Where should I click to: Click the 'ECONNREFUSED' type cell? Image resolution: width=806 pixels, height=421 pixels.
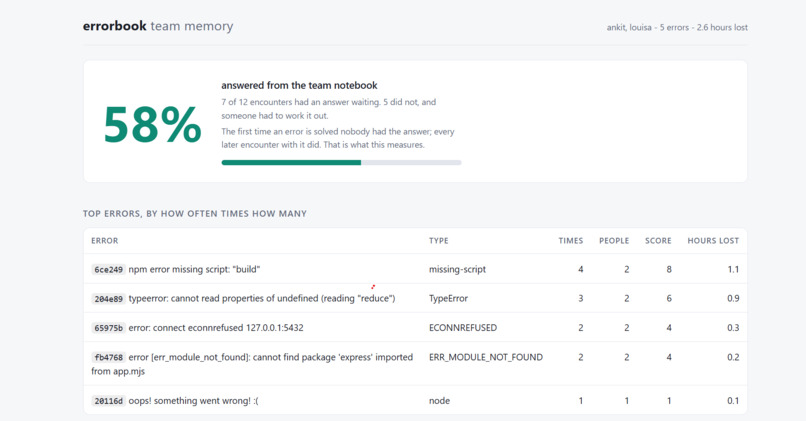click(x=463, y=328)
